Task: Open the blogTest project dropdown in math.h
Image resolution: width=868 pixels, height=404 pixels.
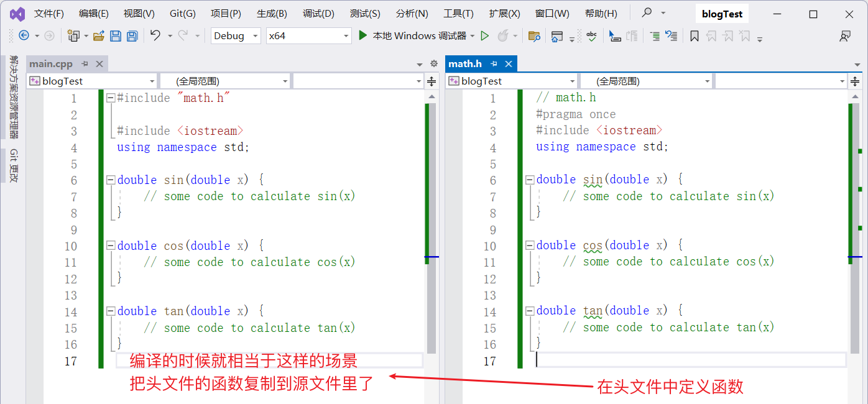Action: point(512,81)
